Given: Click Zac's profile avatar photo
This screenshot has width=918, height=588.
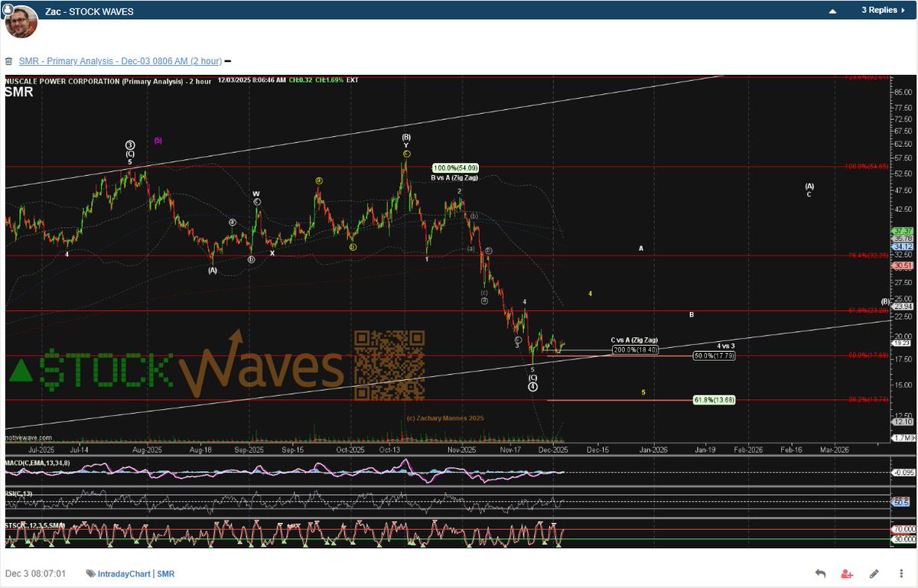Looking at the screenshot, I should [21, 21].
